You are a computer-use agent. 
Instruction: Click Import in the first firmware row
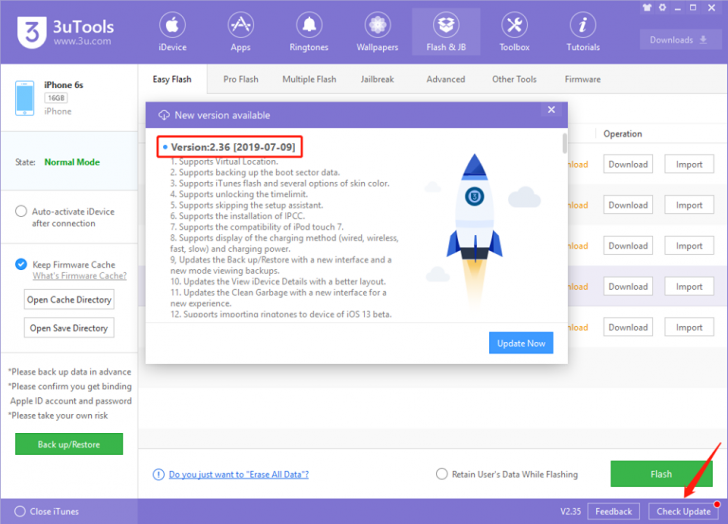(x=689, y=164)
